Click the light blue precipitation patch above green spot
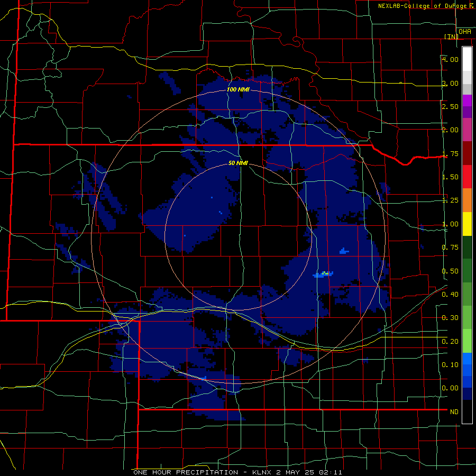 (344, 251)
